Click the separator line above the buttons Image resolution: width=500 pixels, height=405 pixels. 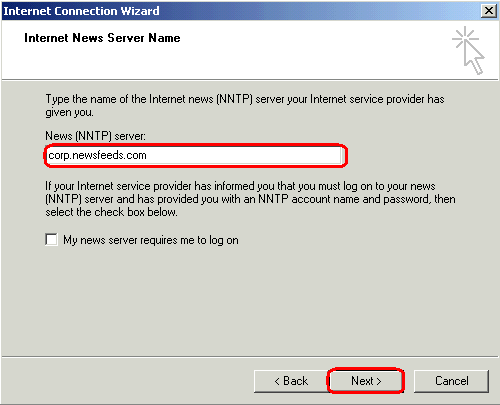click(250, 357)
